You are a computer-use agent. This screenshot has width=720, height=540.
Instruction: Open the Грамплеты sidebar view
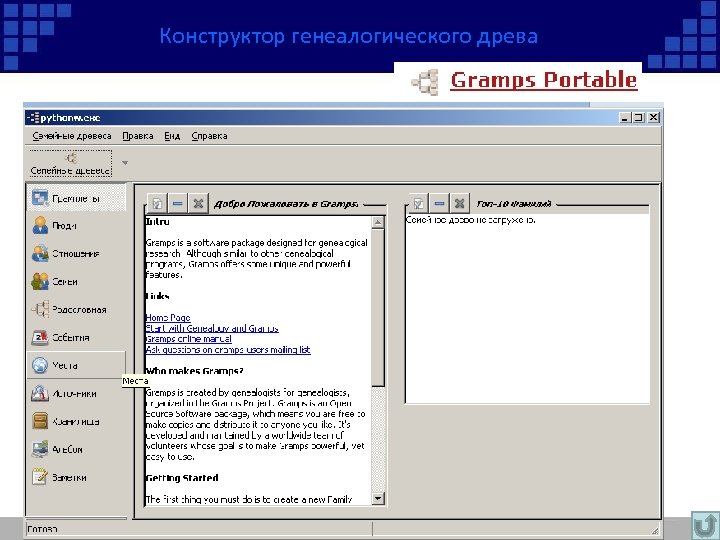pyautogui.click(x=76, y=198)
